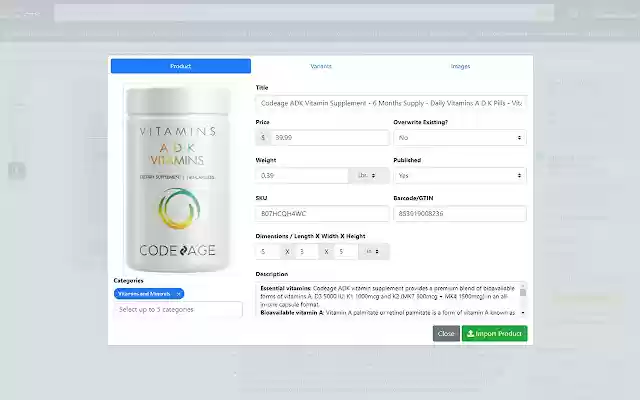Image resolution: width=640 pixels, height=400 pixels.
Task: Open the Published dropdown
Action: click(460, 176)
